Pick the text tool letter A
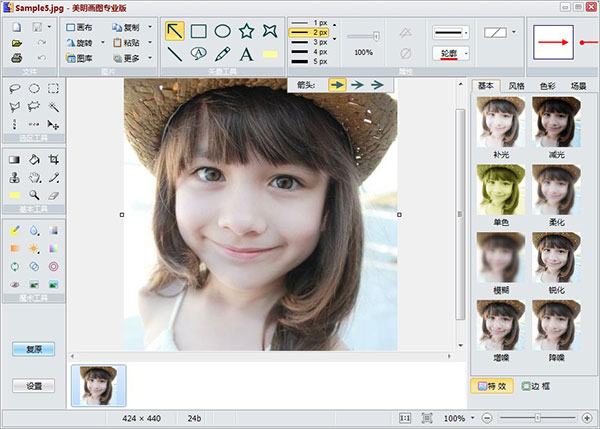Viewport: 600px width, 429px height. click(x=246, y=53)
